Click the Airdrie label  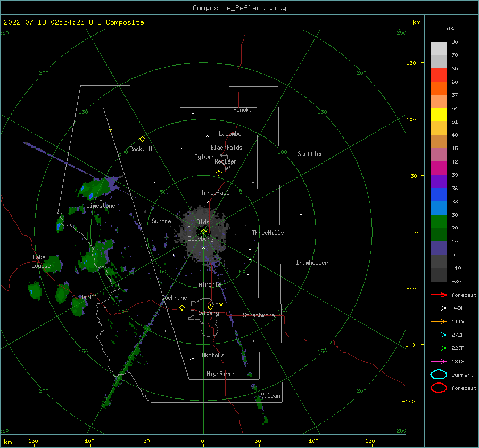tap(210, 284)
